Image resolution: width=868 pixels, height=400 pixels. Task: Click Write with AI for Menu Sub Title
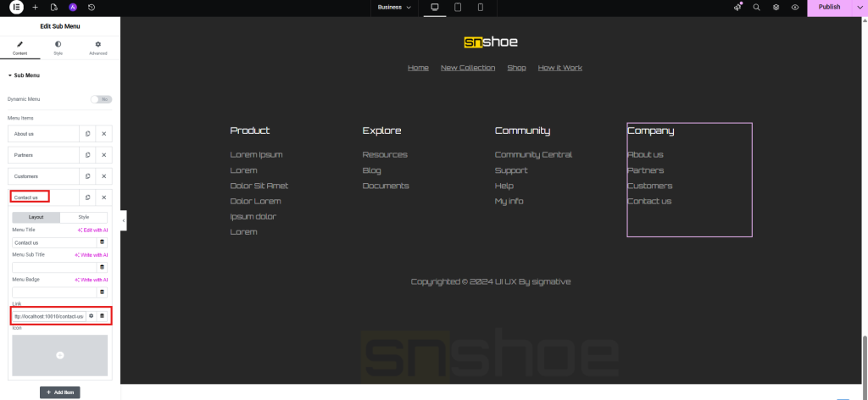[92, 255]
